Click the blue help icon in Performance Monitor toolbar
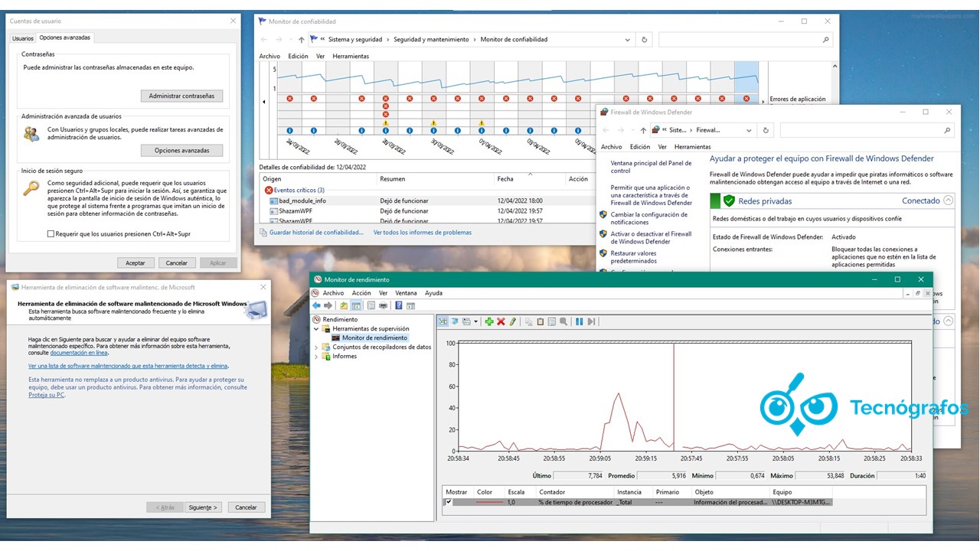980x551 pixels. tap(399, 305)
